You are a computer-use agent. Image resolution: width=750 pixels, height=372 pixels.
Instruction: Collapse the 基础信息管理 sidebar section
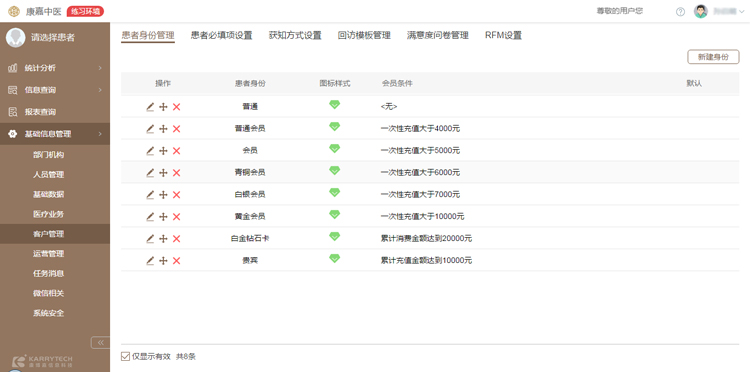click(x=55, y=134)
